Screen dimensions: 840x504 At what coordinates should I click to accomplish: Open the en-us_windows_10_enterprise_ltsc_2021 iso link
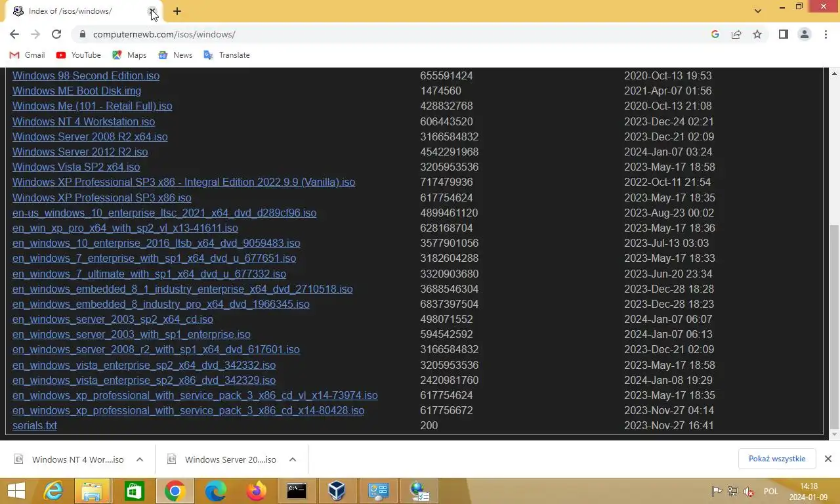[x=165, y=213]
